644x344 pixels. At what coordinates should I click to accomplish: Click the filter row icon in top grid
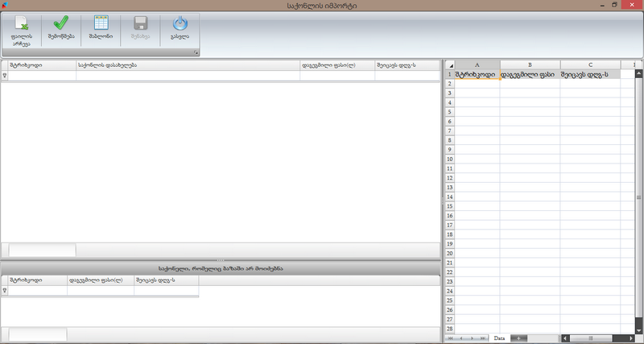click(x=5, y=76)
